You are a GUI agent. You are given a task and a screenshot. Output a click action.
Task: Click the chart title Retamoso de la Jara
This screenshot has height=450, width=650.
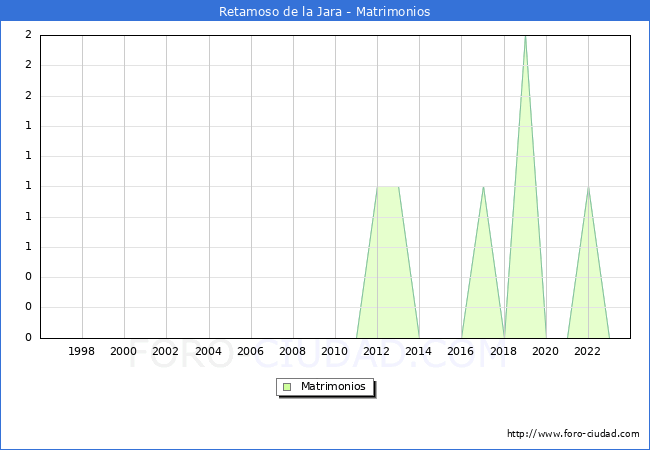pyautogui.click(x=324, y=12)
